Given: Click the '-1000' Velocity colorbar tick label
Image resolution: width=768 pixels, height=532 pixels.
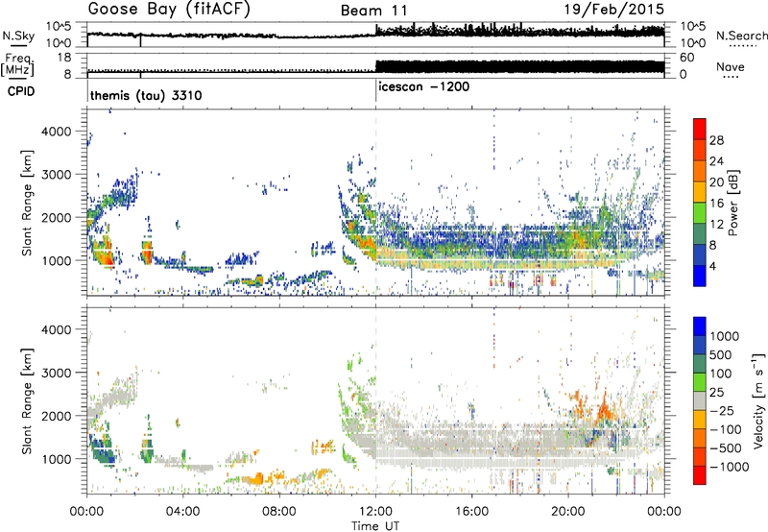Looking at the screenshot, I should click(x=729, y=467).
